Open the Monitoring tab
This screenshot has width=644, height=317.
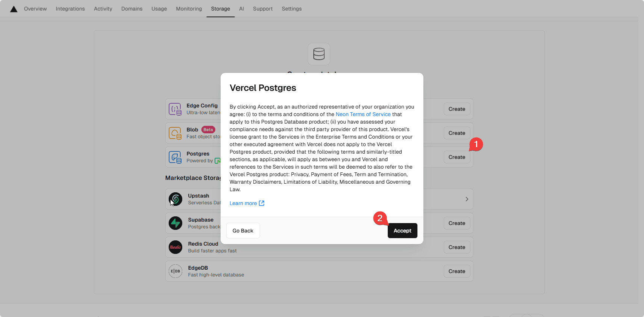click(189, 9)
